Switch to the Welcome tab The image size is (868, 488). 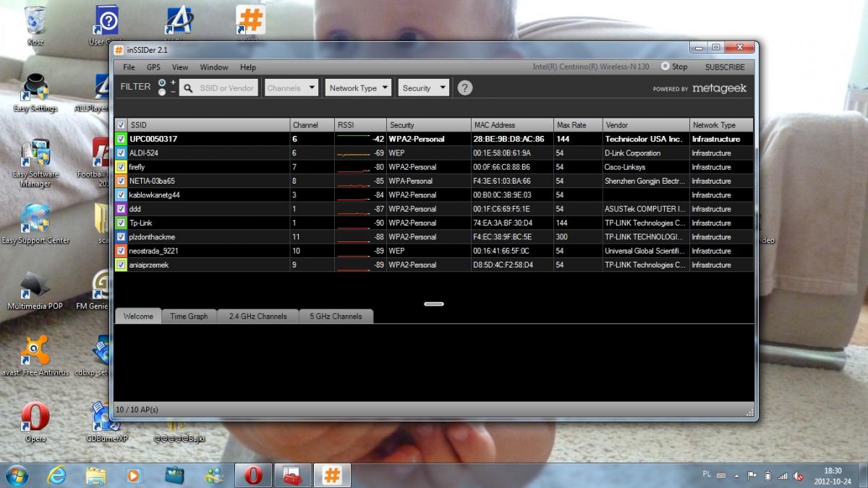[x=138, y=316]
